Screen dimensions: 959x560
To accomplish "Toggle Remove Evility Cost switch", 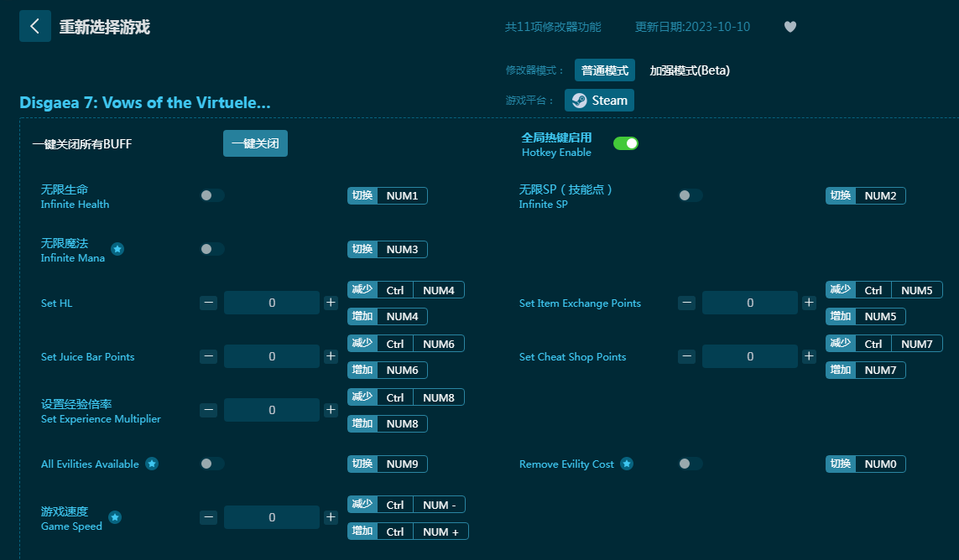I will coord(691,464).
